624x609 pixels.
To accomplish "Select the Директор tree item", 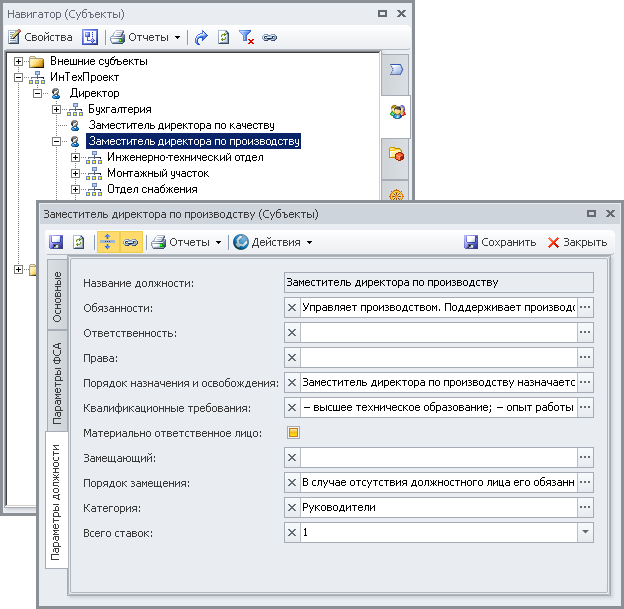I will click(94, 93).
